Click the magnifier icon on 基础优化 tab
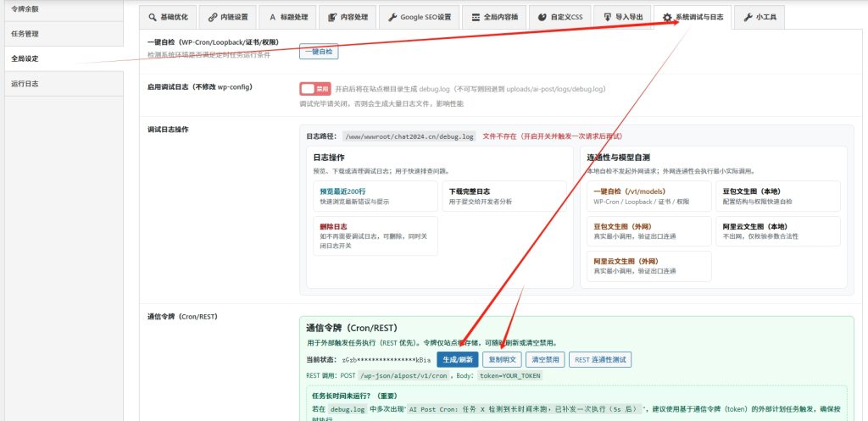This screenshot has width=868, height=421. point(153,17)
